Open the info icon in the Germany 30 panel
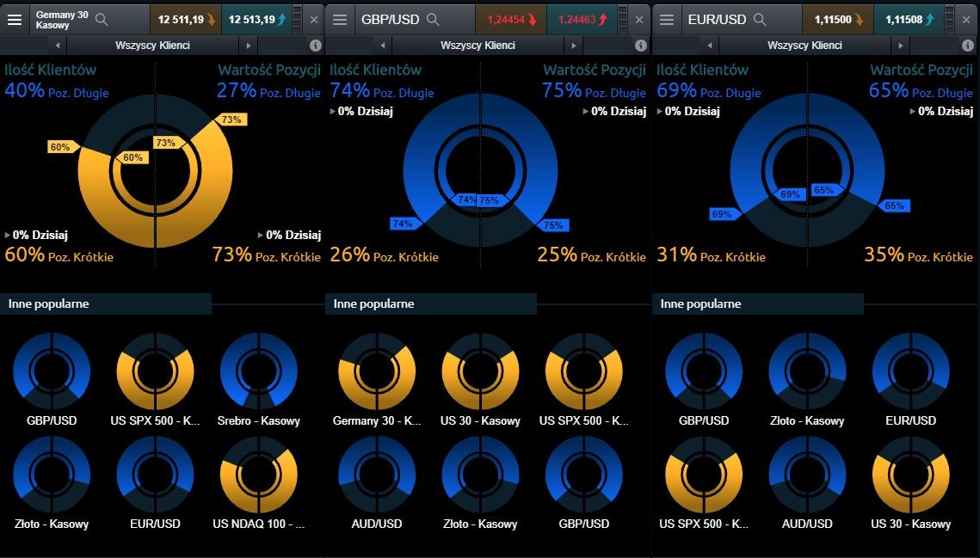 315,45
